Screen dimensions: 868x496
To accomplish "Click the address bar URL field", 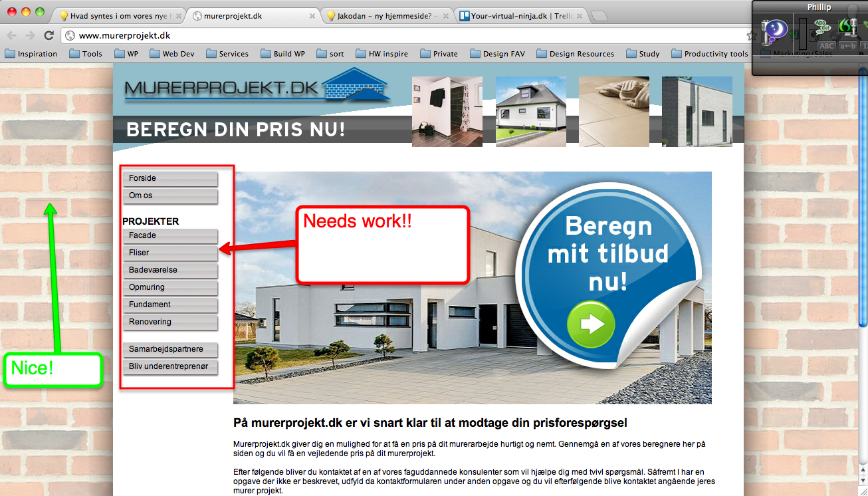I will (399, 36).
